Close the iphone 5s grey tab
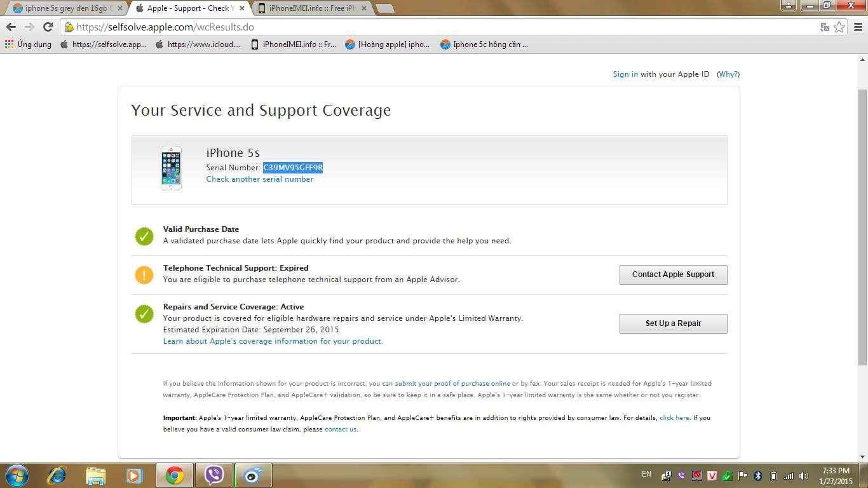 pos(120,8)
